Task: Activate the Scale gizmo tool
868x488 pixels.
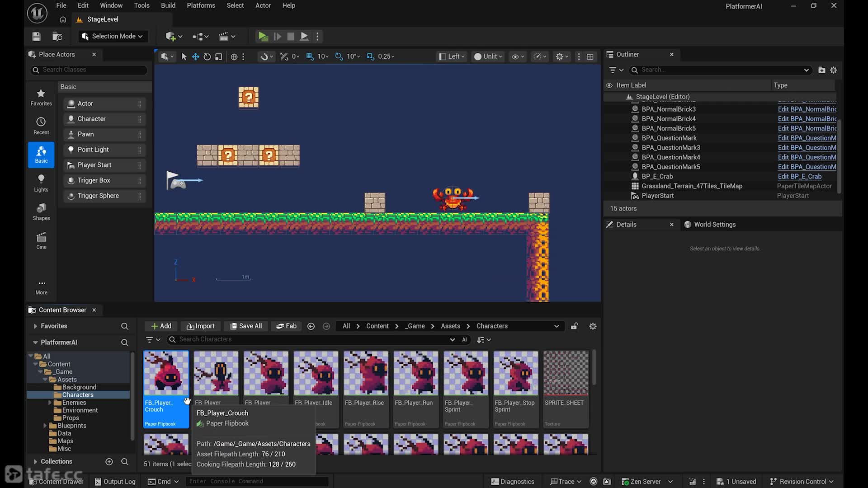Action: point(219,56)
